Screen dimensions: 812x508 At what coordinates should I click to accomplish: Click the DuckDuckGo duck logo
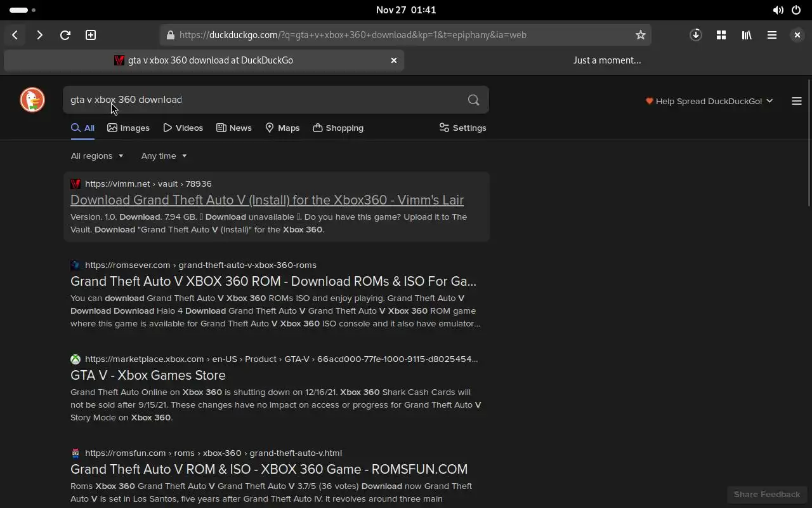click(x=32, y=100)
